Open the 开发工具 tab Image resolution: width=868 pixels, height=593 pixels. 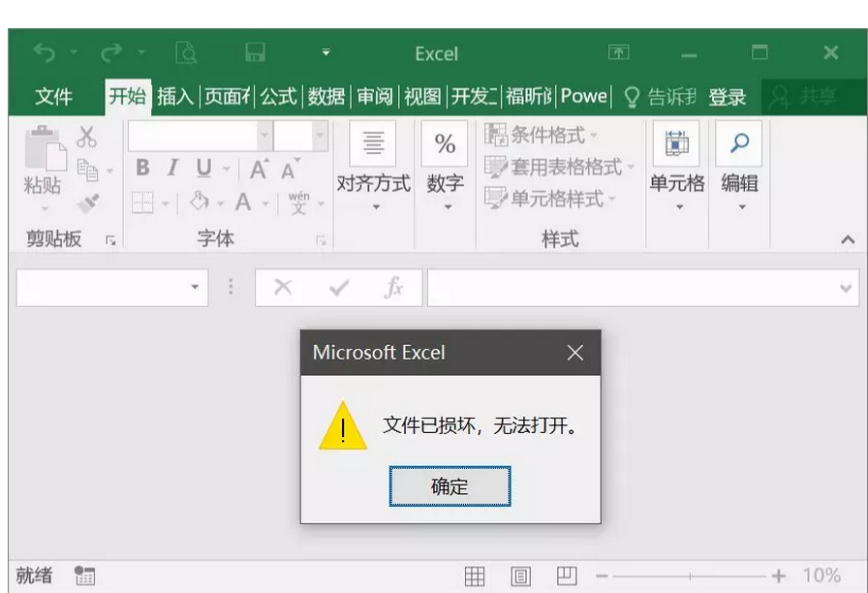(474, 96)
